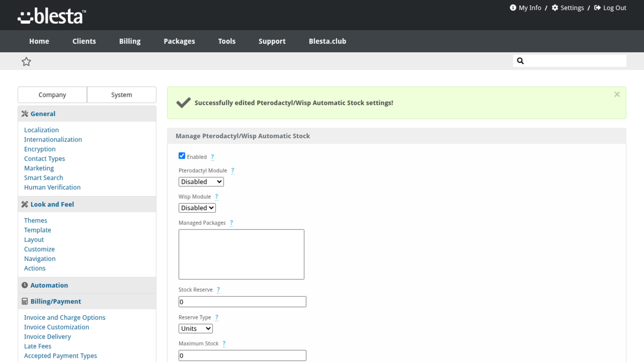The image size is (644, 362).
Task: Open Encryption settings
Action: coord(40,149)
